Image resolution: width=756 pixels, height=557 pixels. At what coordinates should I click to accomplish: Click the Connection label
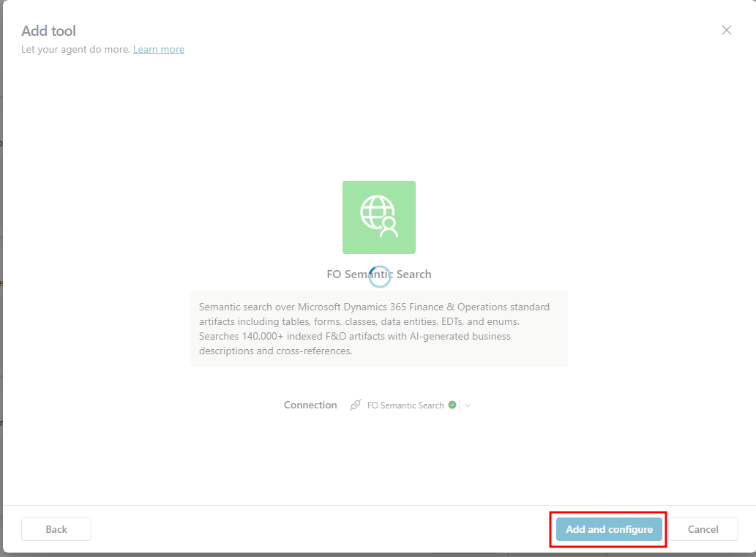310,405
